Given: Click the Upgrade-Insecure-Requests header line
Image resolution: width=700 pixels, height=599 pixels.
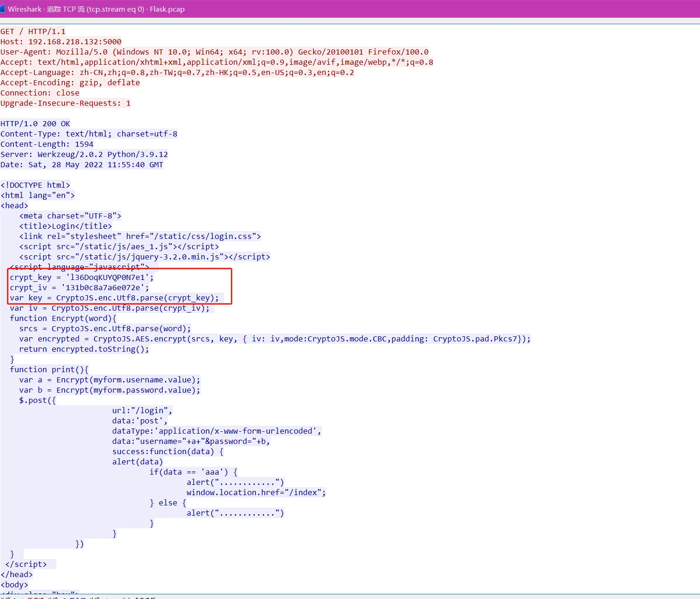Looking at the screenshot, I should (x=66, y=103).
